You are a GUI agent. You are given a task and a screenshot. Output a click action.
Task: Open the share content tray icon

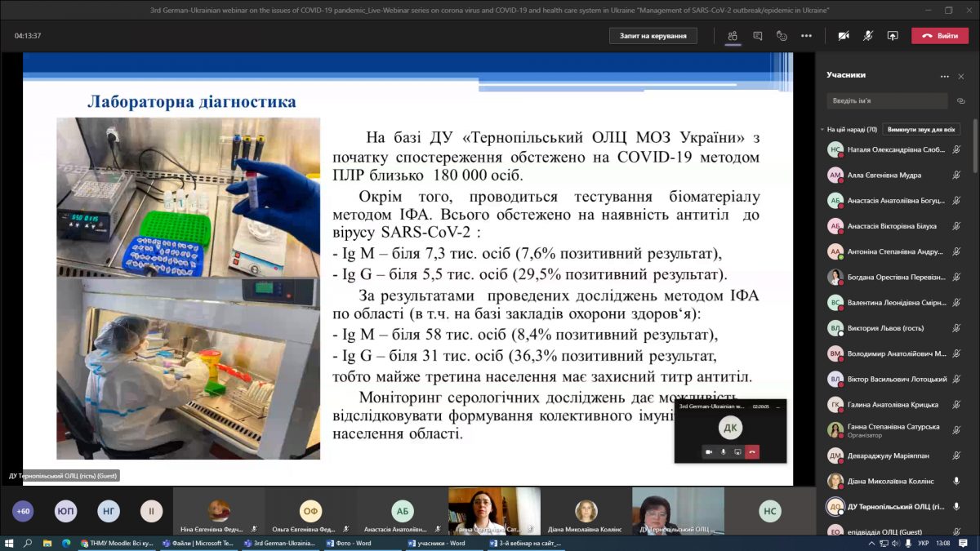coord(893,36)
